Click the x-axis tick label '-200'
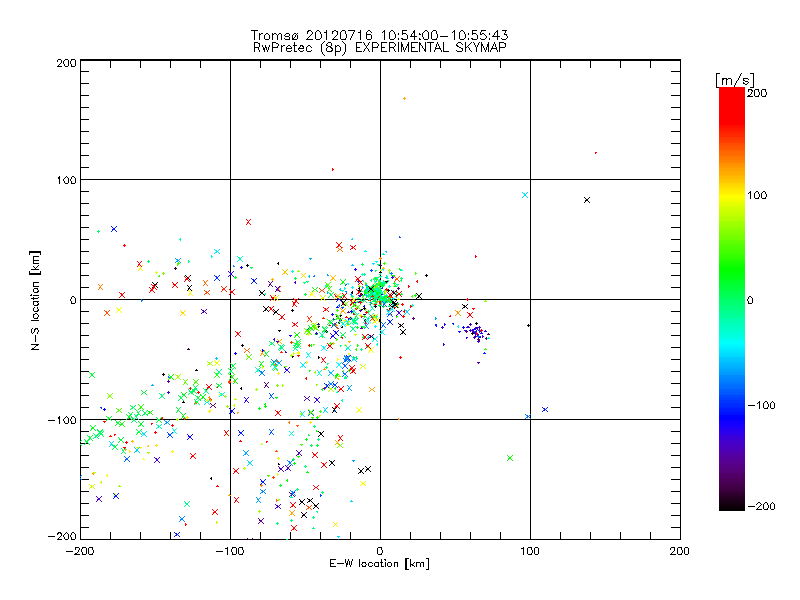 pos(80,551)
